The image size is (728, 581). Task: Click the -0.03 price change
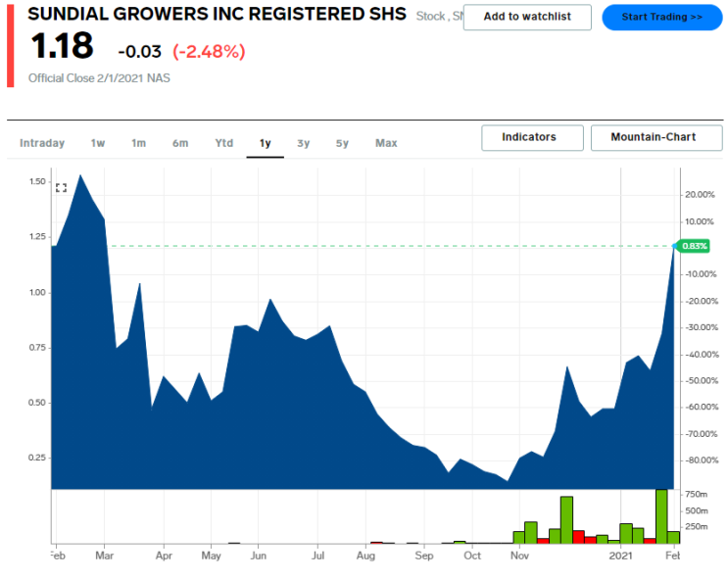[139, 52]
